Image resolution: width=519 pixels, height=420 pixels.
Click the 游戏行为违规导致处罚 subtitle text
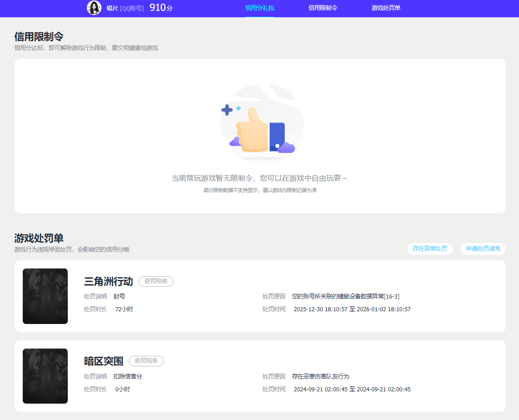point(72,249)
